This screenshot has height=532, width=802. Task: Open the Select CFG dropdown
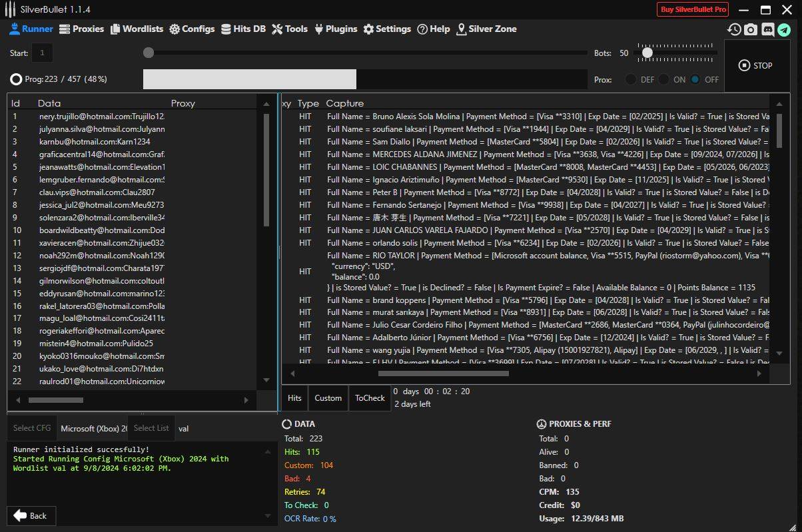pyautogui.click(x=31, y=428)
